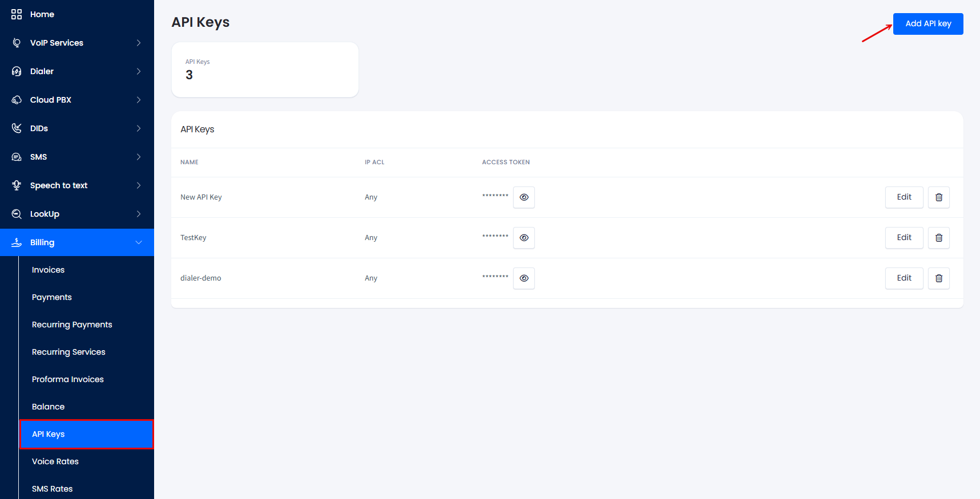Click the DIDs phone icon

[x=17, y=128]
